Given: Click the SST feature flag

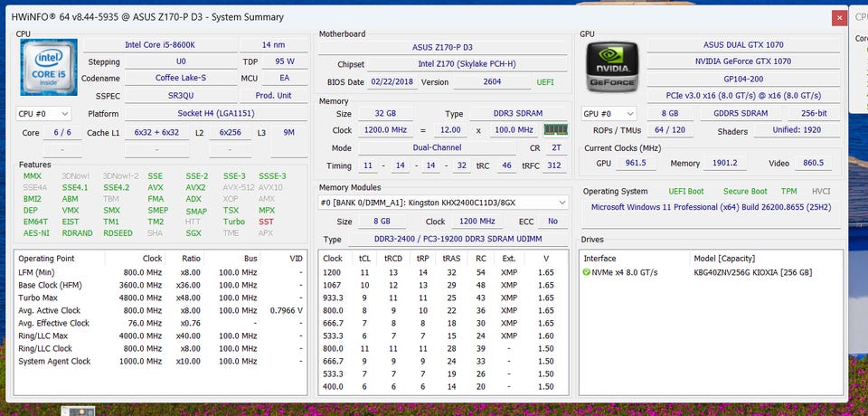Looking at the screenshot, I should (266, 222).
